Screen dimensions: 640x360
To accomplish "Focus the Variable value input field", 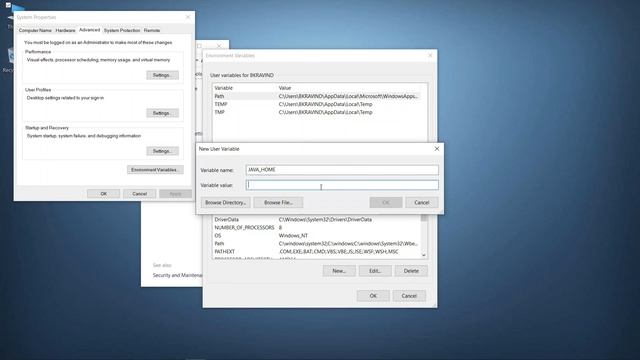I will (x=342, y=185).
